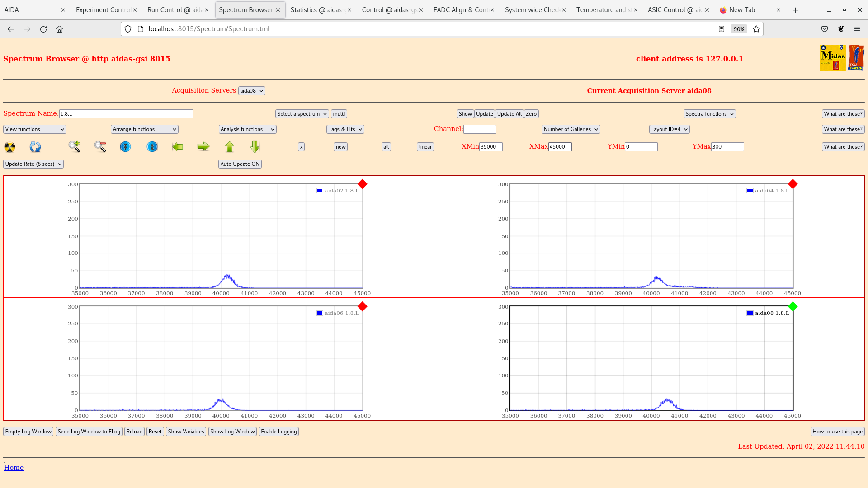Click the Channel input field
The image size is (868, 488).
[x=480, y=129]
